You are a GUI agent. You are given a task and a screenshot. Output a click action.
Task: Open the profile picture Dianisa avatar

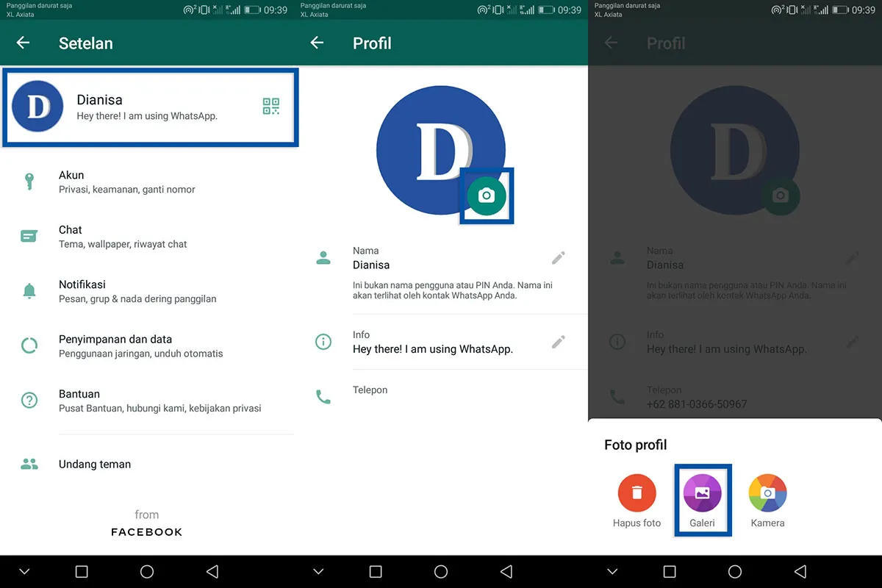[37, 106]
